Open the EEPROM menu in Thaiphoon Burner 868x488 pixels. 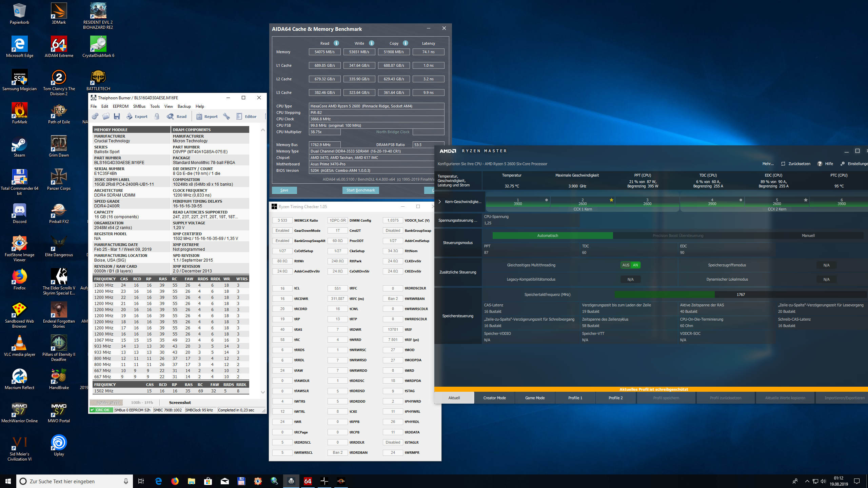click(120, 106)
